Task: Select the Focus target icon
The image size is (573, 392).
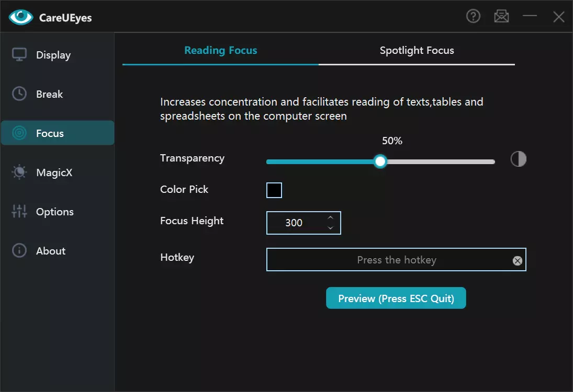Action: point(19,133)
